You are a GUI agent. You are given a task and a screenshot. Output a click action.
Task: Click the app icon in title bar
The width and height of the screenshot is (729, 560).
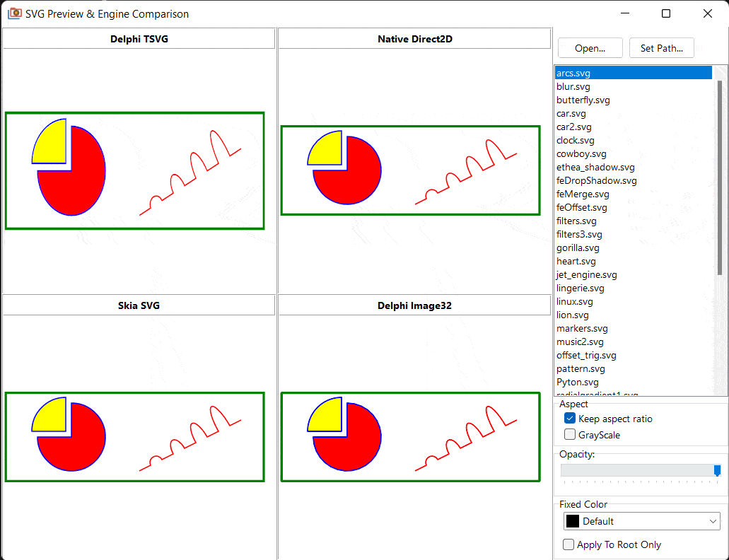[14, 13]
